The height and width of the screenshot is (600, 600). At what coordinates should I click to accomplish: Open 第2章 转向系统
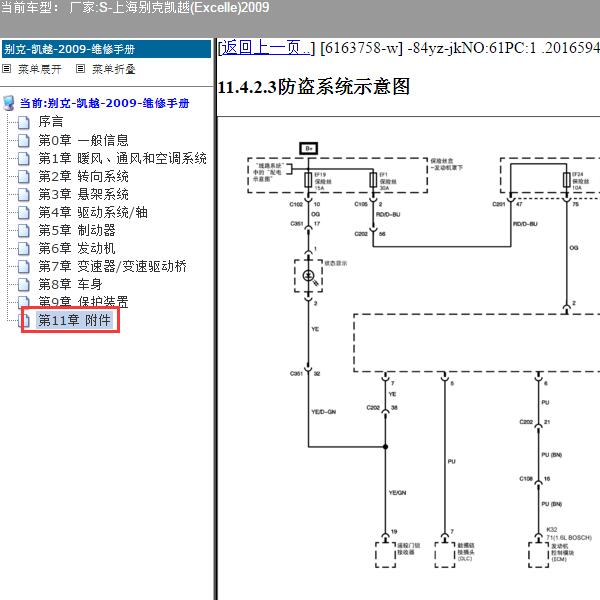pos(83,176)
